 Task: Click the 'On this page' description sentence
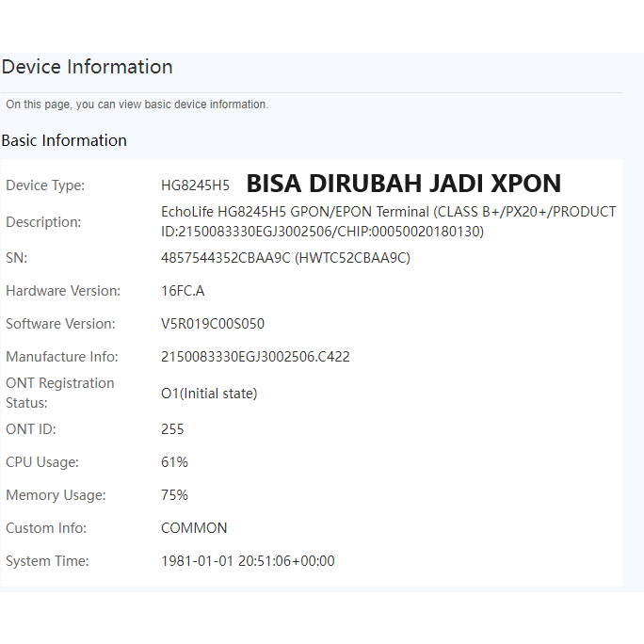pos(137,105)
